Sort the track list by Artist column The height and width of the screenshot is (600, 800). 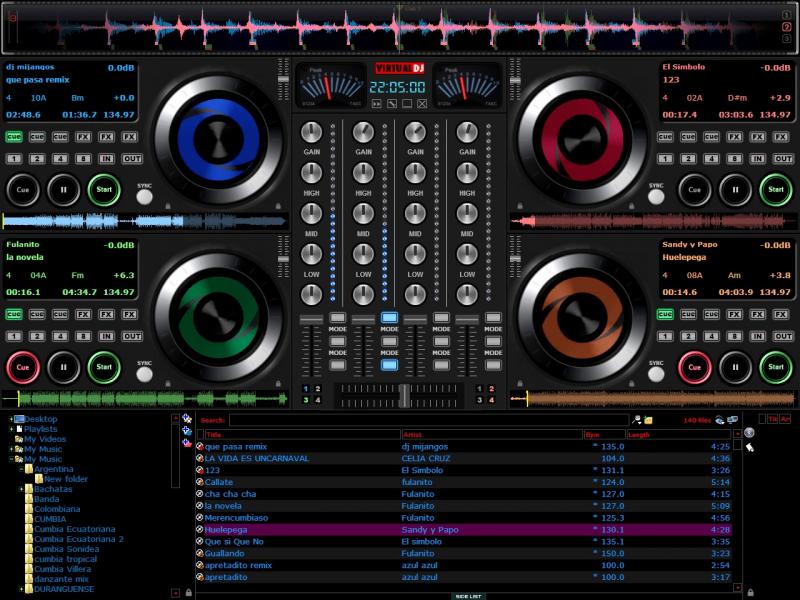click(492, 435)
